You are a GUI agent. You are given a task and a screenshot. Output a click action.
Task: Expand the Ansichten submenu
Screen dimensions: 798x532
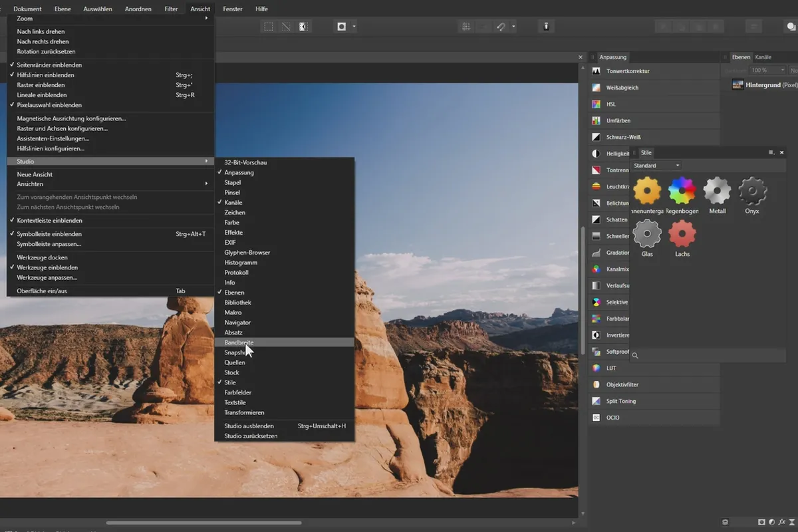click(110, 184)
